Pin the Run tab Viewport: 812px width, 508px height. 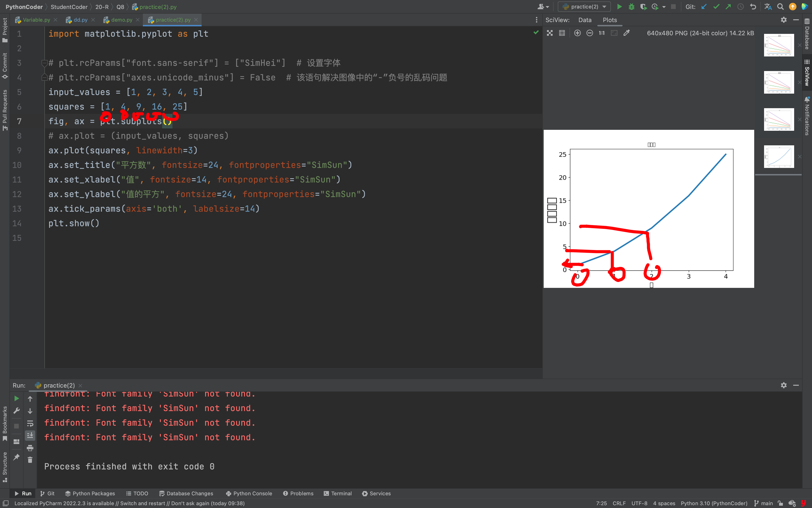tap(16, 457)
